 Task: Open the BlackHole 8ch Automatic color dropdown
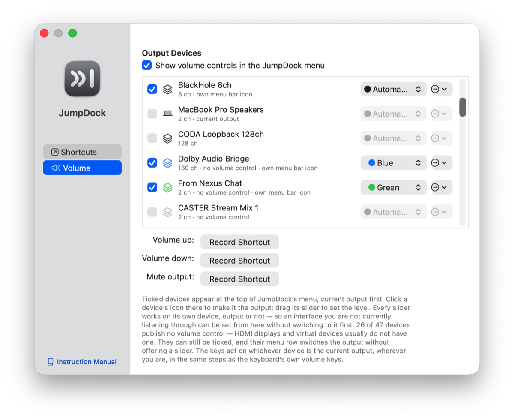point(393,90)
